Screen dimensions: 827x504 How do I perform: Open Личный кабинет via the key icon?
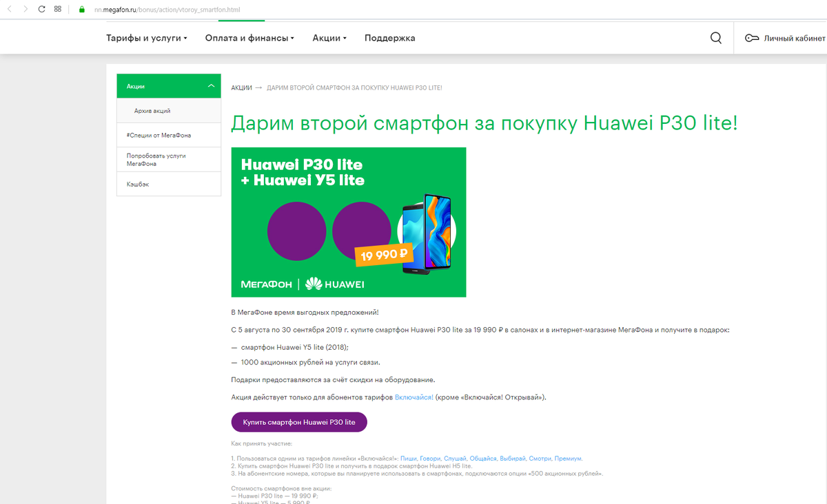point(751,38)
